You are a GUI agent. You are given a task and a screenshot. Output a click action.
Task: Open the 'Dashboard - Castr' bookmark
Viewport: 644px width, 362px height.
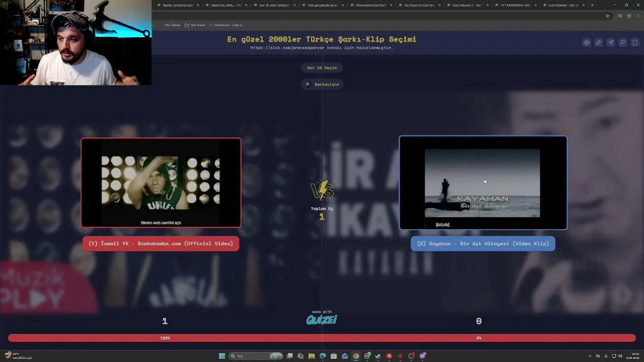(226, 25)
